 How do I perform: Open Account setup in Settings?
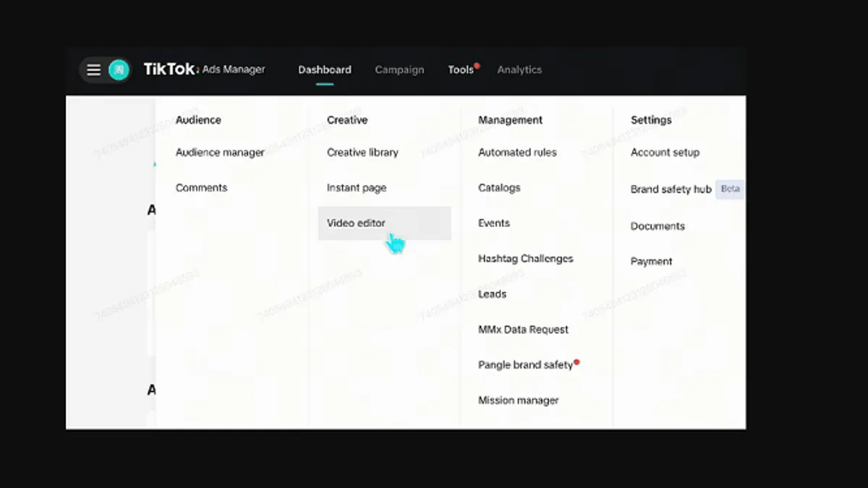665,153
